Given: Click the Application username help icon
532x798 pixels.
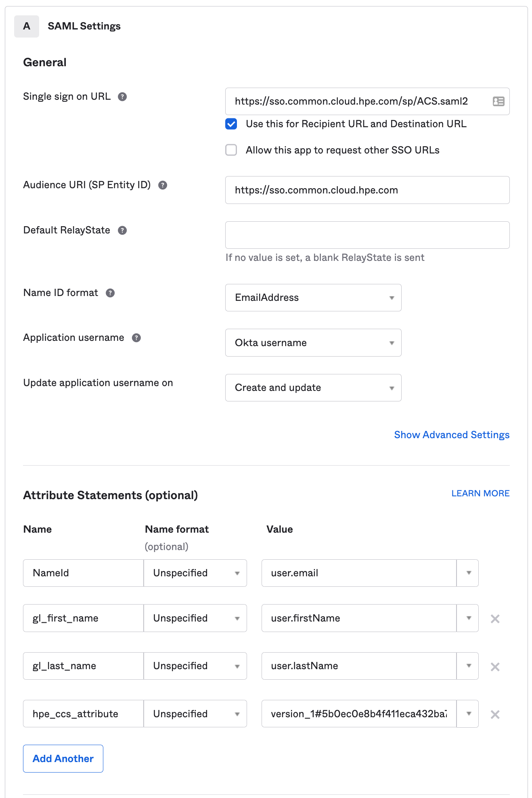Looking at the screenshot, I should [x=136, y=338].
